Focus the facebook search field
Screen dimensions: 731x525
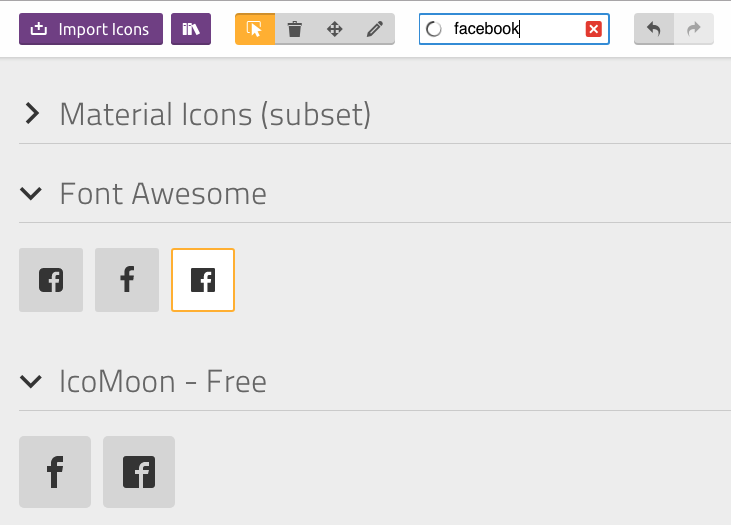(x=514, y=29)
